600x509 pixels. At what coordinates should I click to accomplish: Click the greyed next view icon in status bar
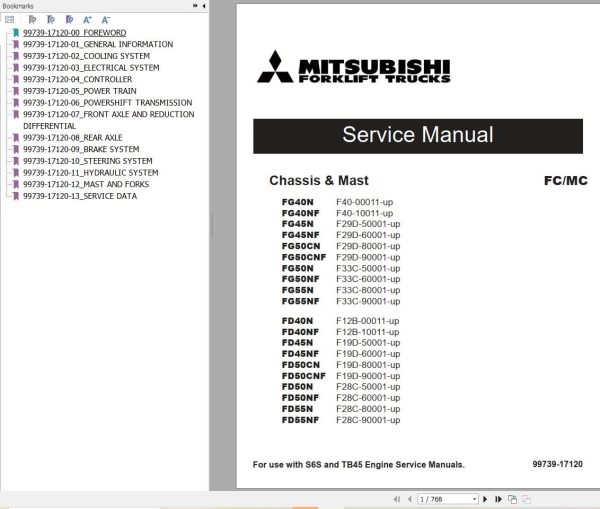[x=527, y=499]
